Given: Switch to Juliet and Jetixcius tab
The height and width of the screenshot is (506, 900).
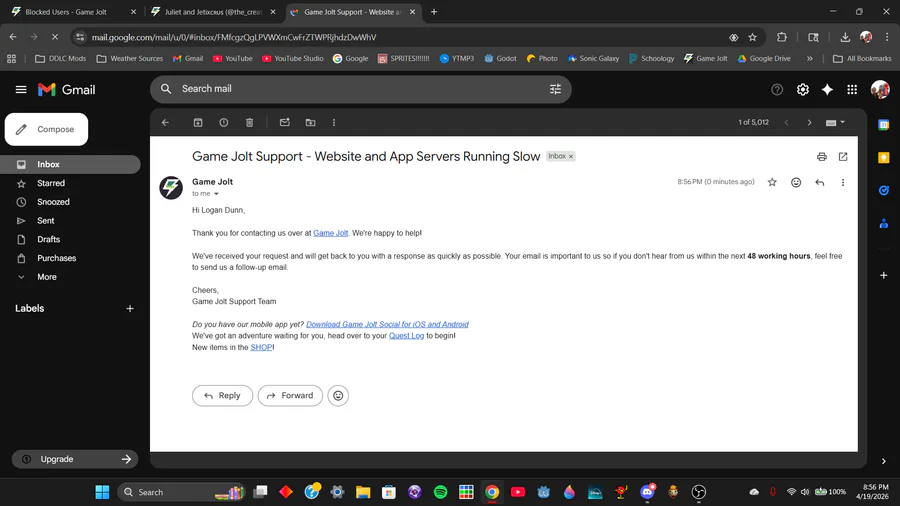Looking at the screenshot, I should [212, 12].
